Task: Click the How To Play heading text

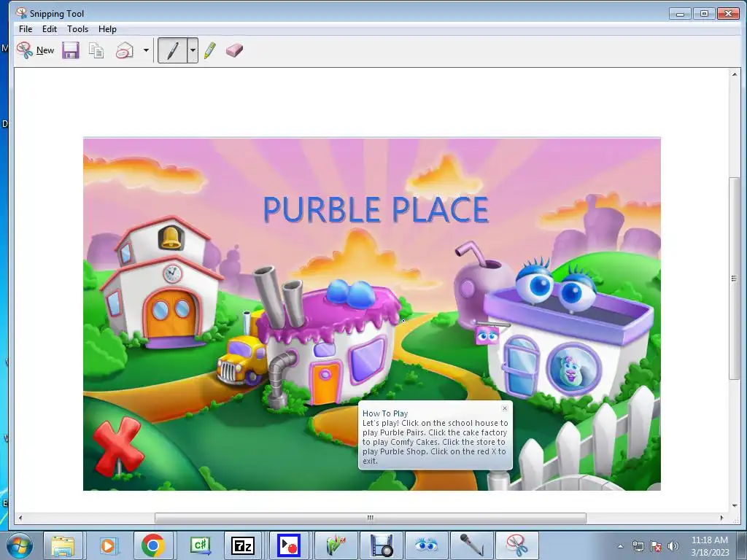Action: (385, 413)
